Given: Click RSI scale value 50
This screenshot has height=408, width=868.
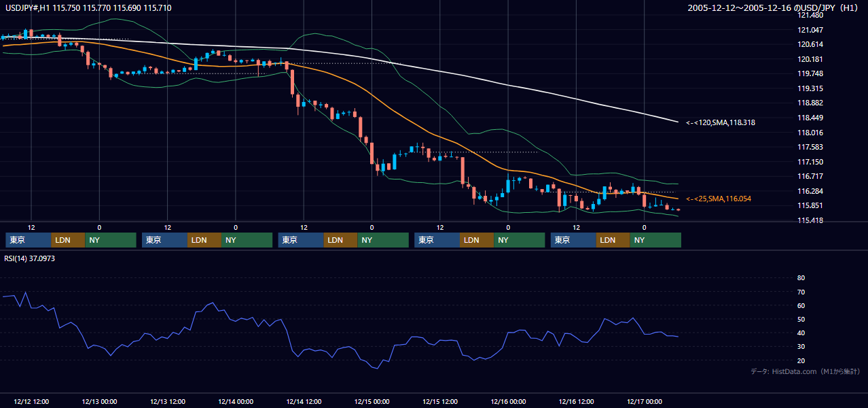Looking at the screenshot, I should (x=801, y=320).
